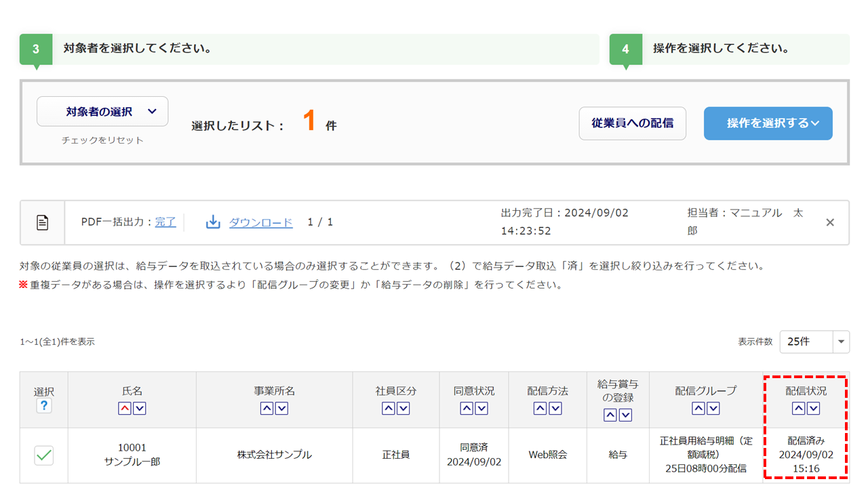Click the blue help question mark under 選択
Image resolution: width=868 pixels, height=492 pixels.
coord(44,406)
